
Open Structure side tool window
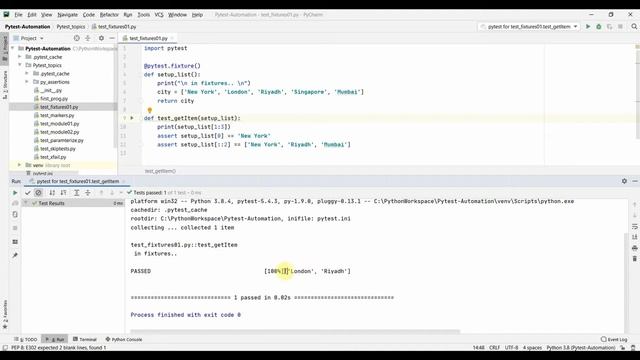coord(5,85)
